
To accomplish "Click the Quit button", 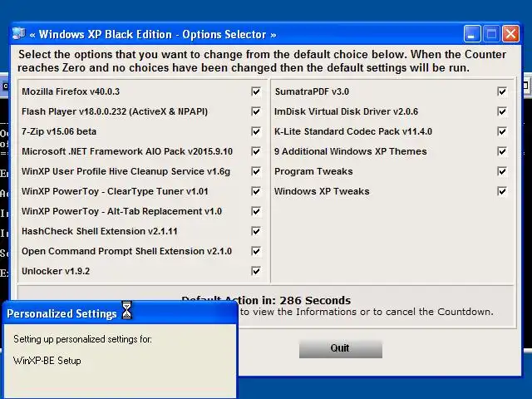I will click(341, 348).
